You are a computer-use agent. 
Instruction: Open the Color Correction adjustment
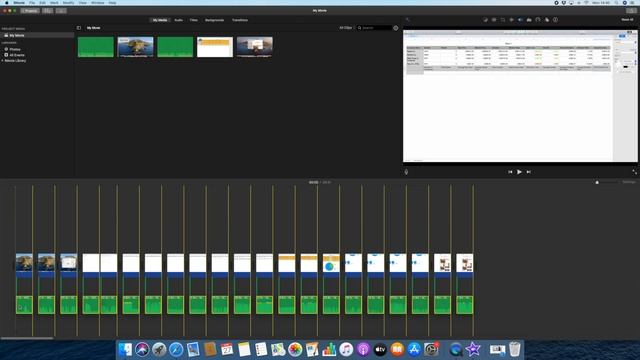[x=494, y=20]
